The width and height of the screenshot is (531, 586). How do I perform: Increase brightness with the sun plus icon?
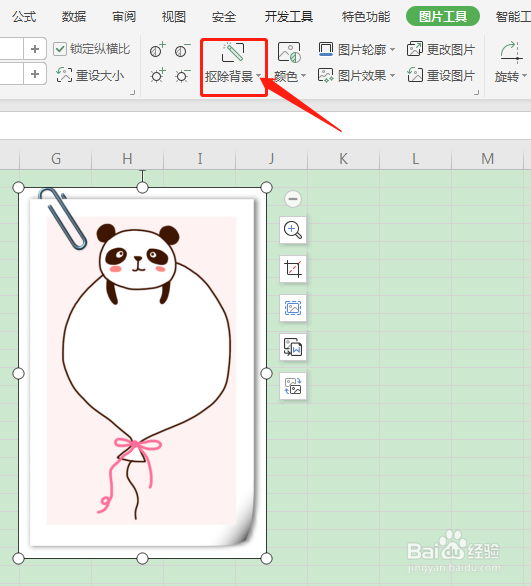click(157, 75)
